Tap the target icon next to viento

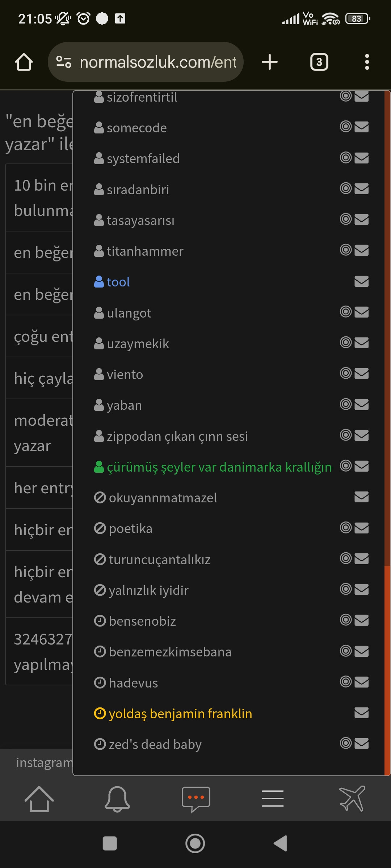[346, 373]
